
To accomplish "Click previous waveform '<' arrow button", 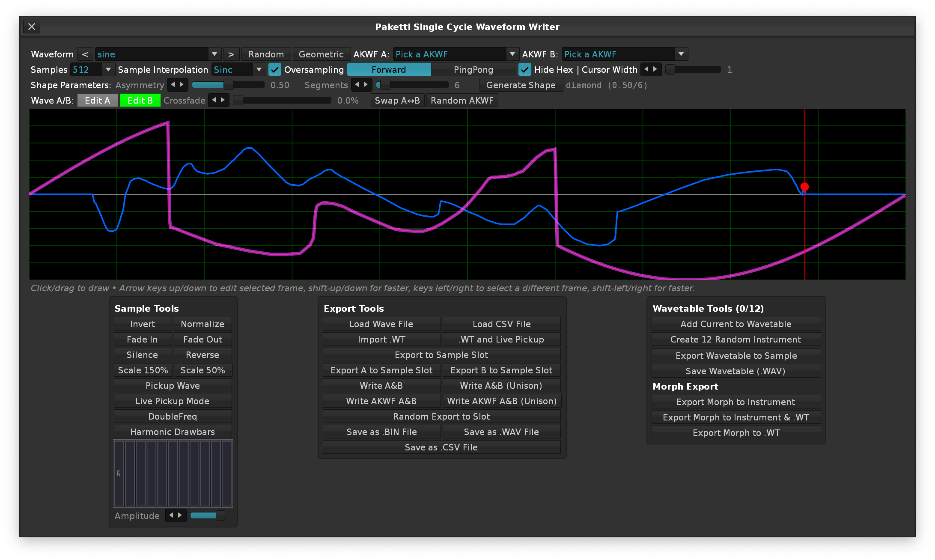I will (x=85, y=54).
